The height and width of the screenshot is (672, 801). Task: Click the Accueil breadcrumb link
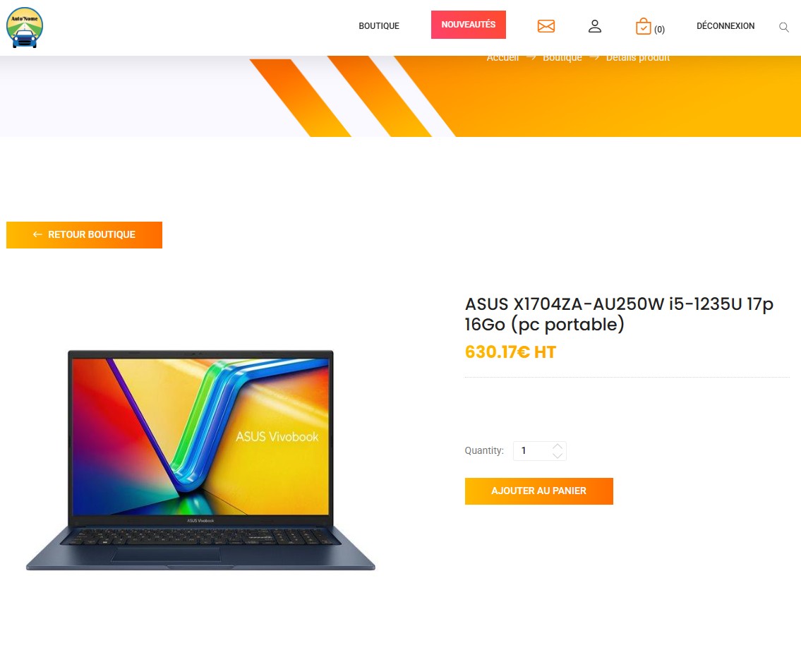pyautogui.click(x=502, y=57)
